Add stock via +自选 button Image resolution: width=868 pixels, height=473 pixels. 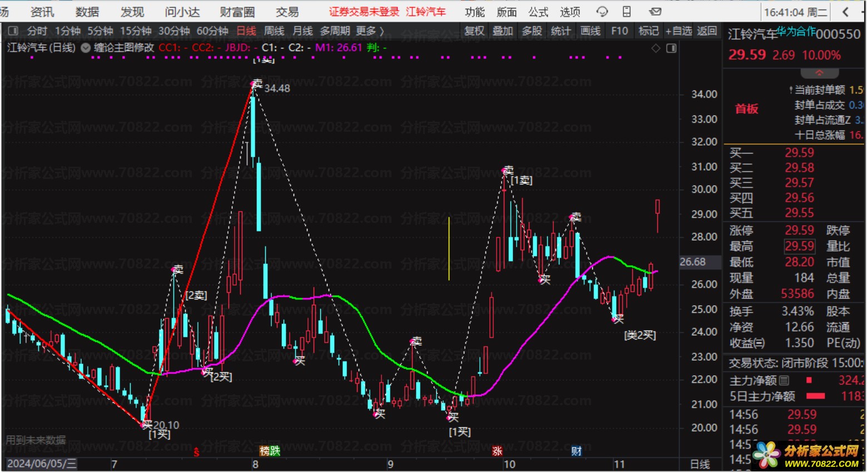(679, 31)
